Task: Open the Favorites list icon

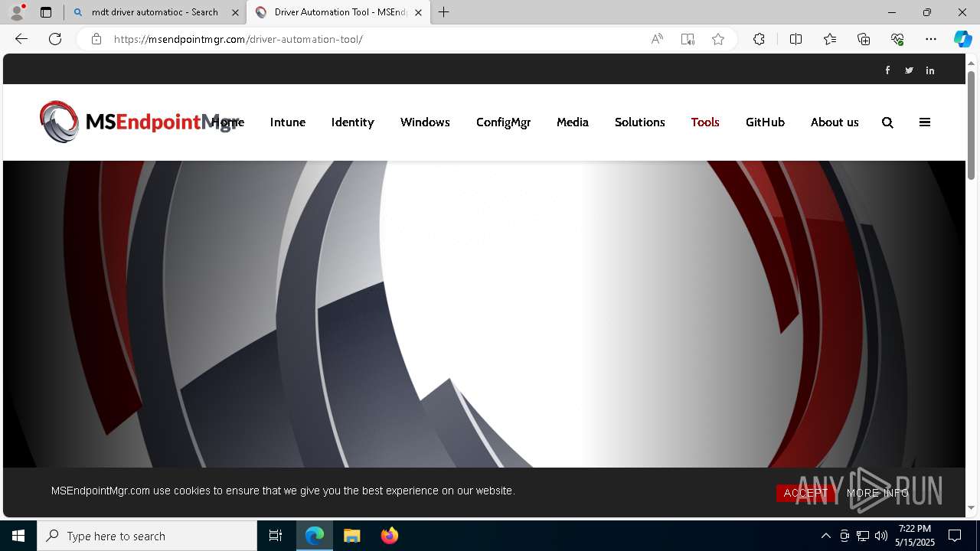Action: coord(830,39)
